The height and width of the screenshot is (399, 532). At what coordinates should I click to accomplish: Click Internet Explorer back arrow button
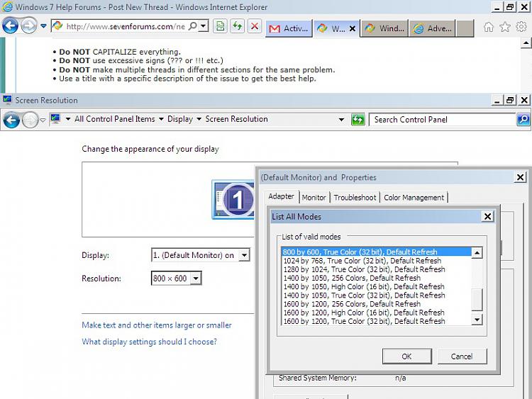tap(10, 26)
